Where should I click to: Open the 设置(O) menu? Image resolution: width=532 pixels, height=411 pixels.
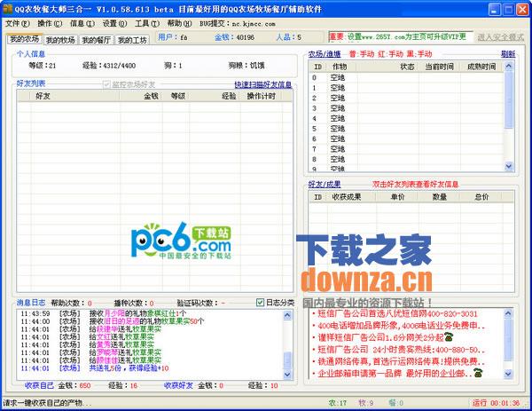114,23
